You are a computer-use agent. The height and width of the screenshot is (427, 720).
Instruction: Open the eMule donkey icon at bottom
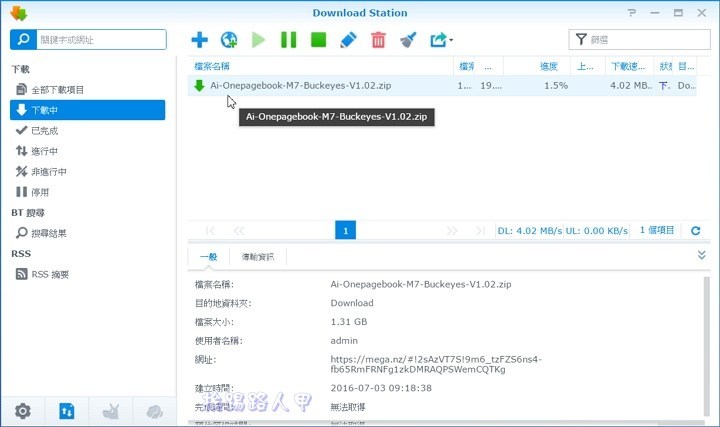(x=111, y=411)
